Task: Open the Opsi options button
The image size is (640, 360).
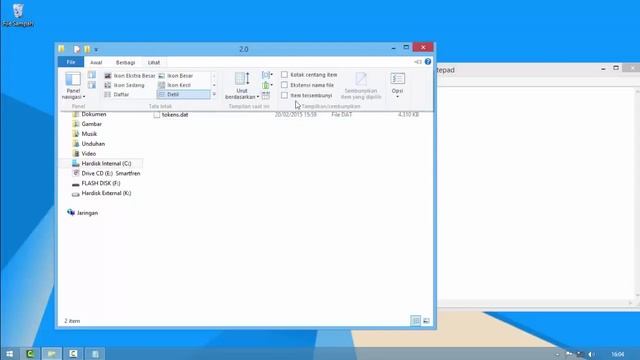Action: 397,85
